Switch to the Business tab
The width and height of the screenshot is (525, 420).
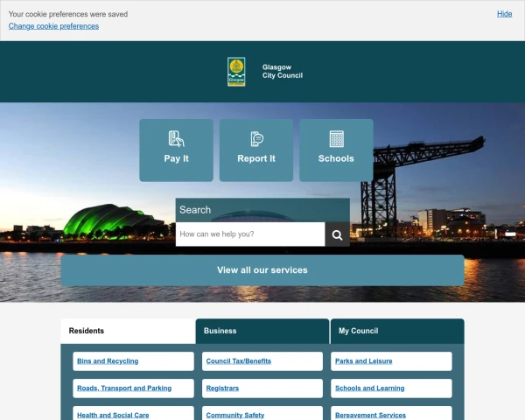[x=262, y=331]
